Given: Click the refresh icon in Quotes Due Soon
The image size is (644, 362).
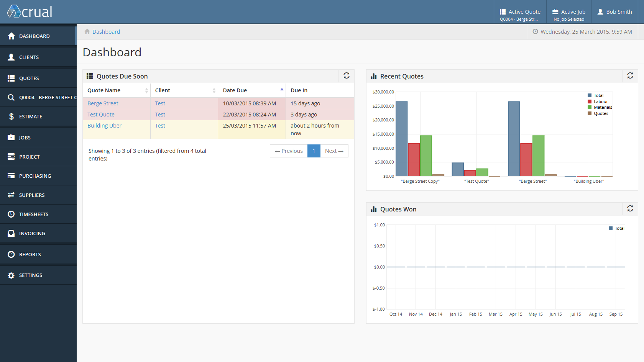Looking at the screenshot, I should pos(346,76).
